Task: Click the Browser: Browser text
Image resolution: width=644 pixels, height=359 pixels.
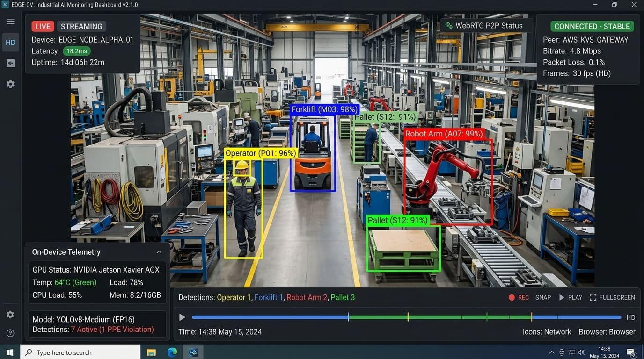Action: [x=607, y=332]
